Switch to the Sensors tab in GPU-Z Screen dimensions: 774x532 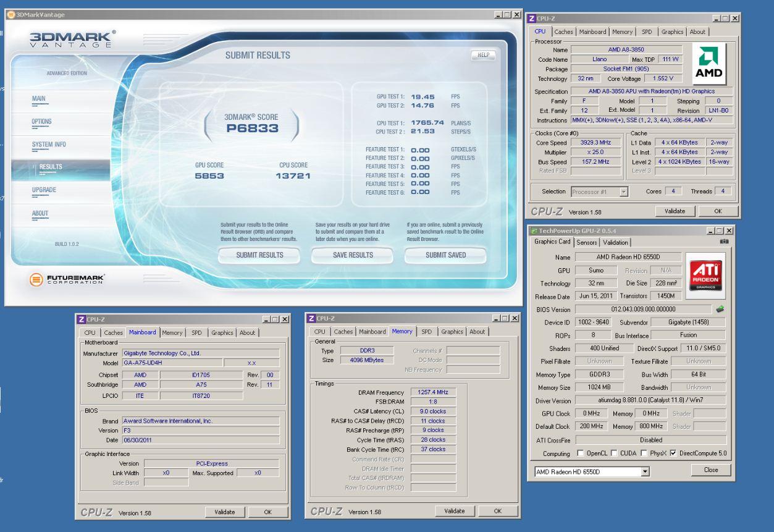[x=588, y=243]
